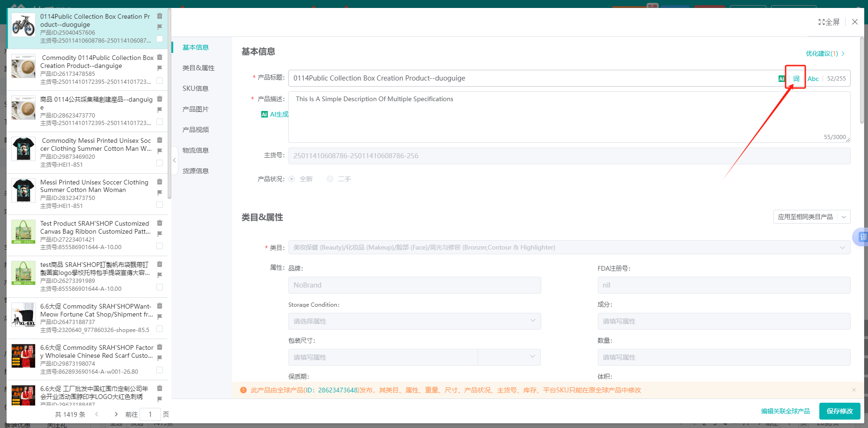Image resolution: width=868 pixels, height=428 pixels.
Task: Delete Commodity Messi Printed Unisex product
Action: (160, 140)
